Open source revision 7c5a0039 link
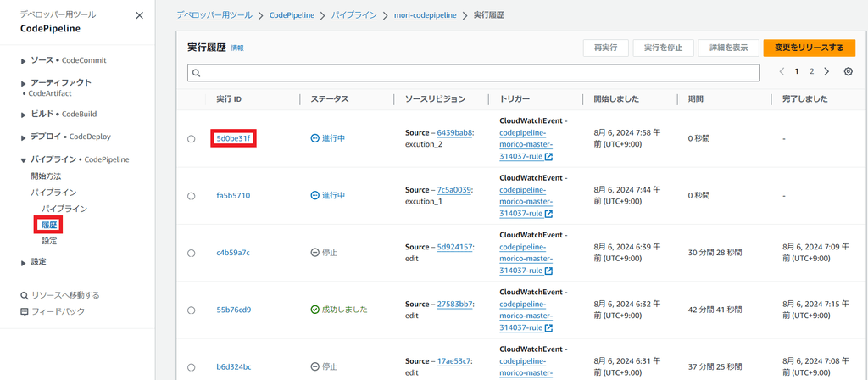The width and height of the screenshot is (868, 380). click(454, 190)
